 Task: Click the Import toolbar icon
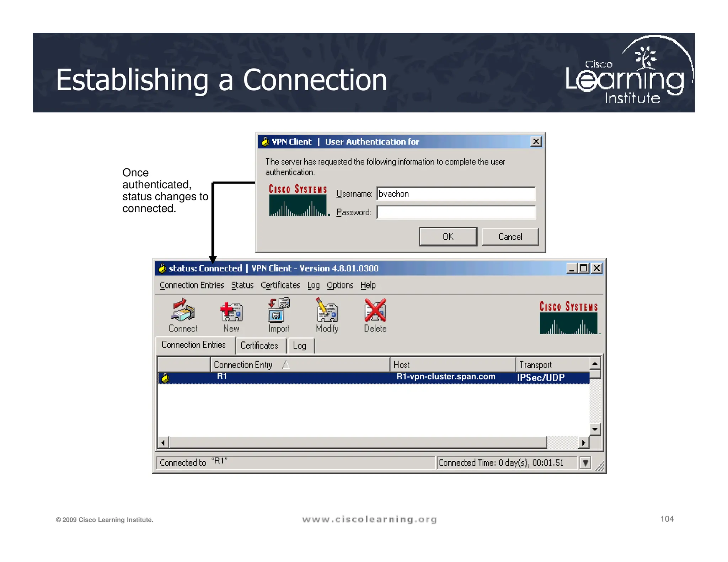coord(279,315)
